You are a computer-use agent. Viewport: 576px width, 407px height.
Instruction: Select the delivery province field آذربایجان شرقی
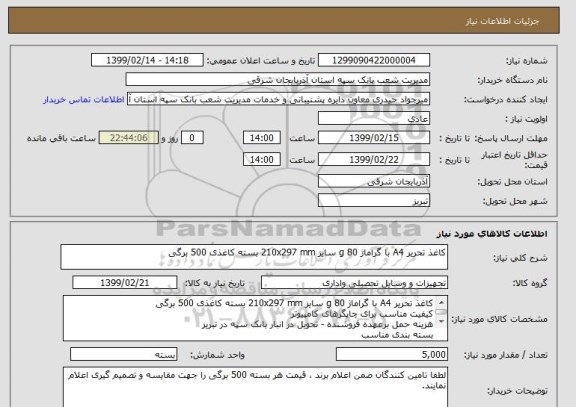(374, 181)
